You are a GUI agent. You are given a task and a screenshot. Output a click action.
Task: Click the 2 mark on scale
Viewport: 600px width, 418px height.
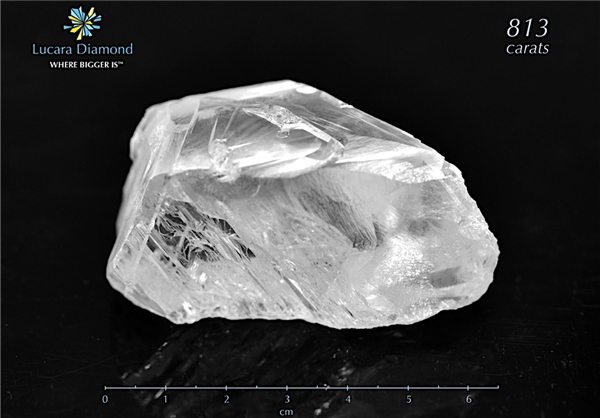coord(227,400)
